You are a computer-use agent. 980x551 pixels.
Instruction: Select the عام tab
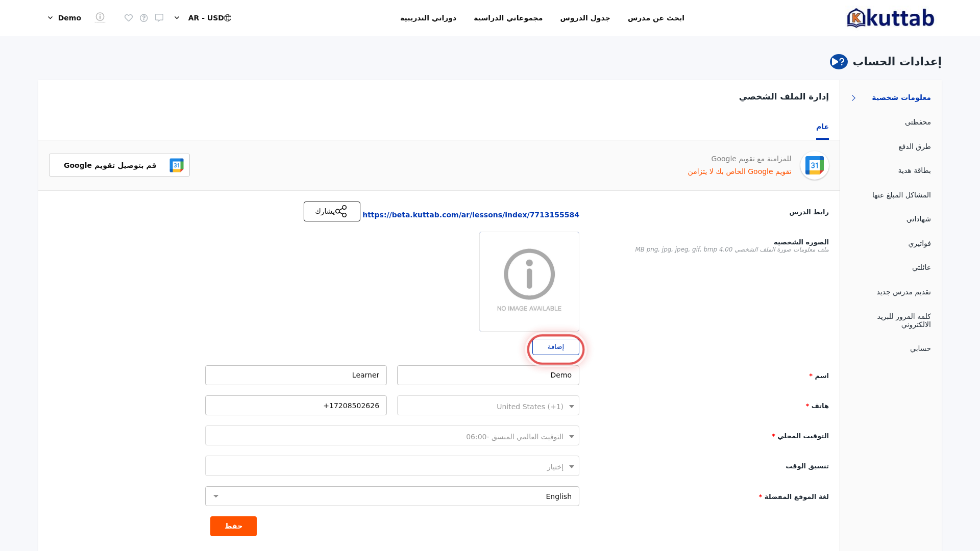(x=822, y=127)
